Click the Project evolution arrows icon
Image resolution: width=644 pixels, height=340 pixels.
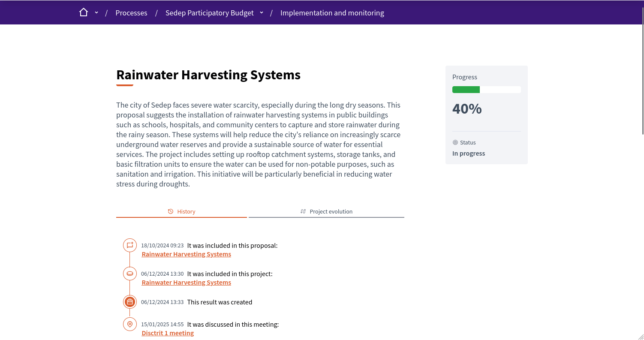click(x=303, y=211)
